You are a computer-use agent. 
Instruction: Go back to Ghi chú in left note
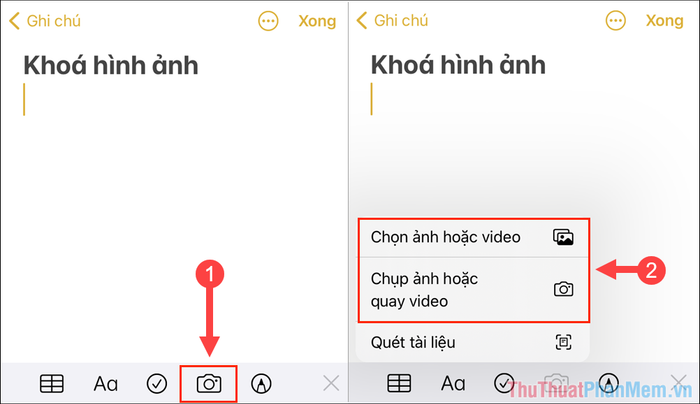[x=45, y=21]
